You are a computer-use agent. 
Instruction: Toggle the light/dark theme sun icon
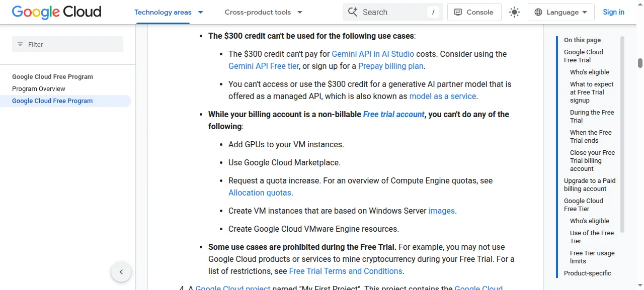coord(514,12)
